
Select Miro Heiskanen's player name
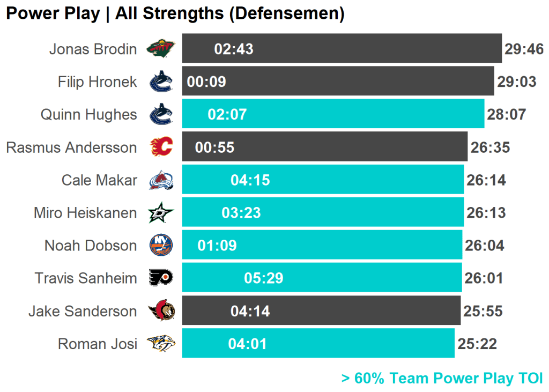[x=85, y=213]
